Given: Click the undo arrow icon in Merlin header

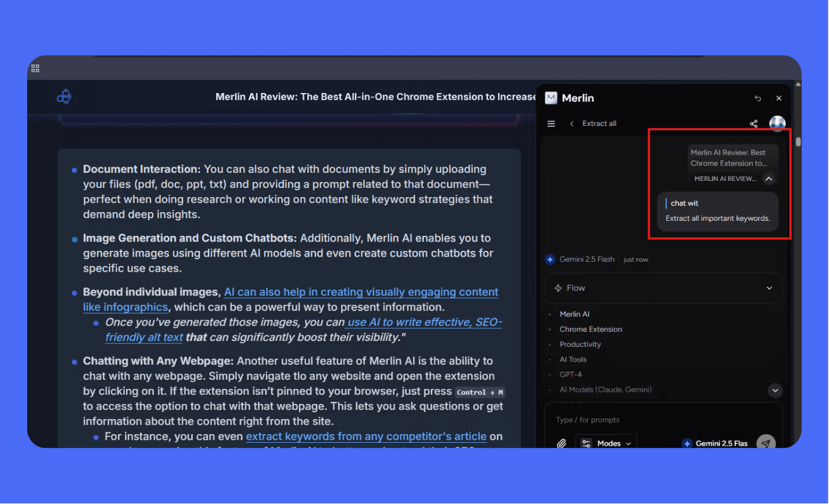Looking at the screenshot, I should pos(757,98).
